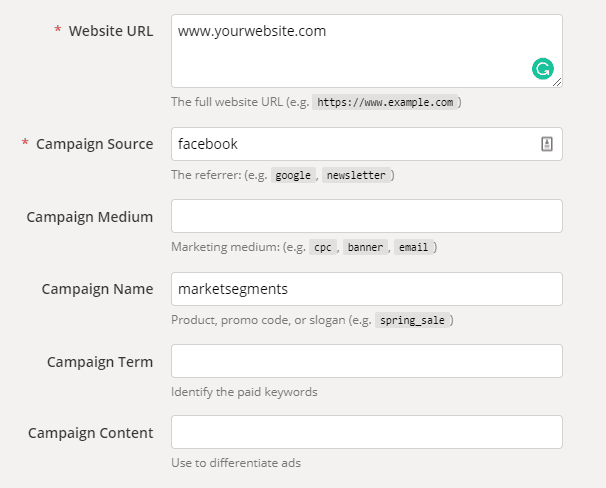The image size is (606, 488).
Task: Click the empty Campaign Medium input
Action: [x=367, y=216]
